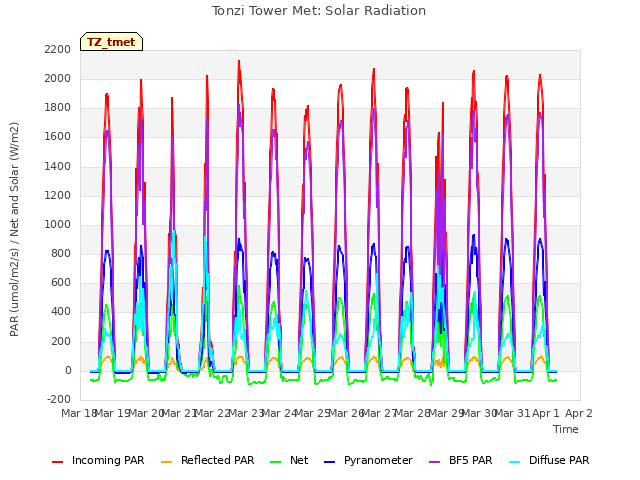Screen dimensions: 640x480
Task: Click the blue Pyranometer legend swatch
Action: pyautogui.click(x=329, y=462)
